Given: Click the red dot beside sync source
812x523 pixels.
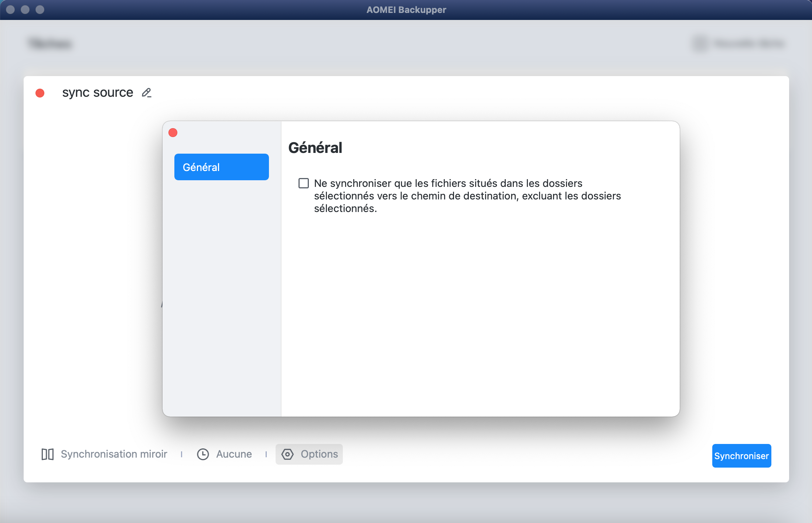Looking at the screenshot, I should click(x=40, y=93).
